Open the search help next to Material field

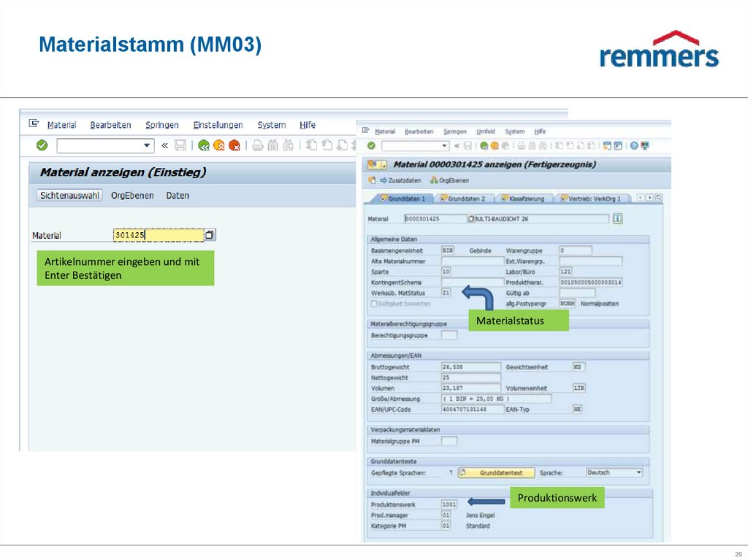[210, 235]
